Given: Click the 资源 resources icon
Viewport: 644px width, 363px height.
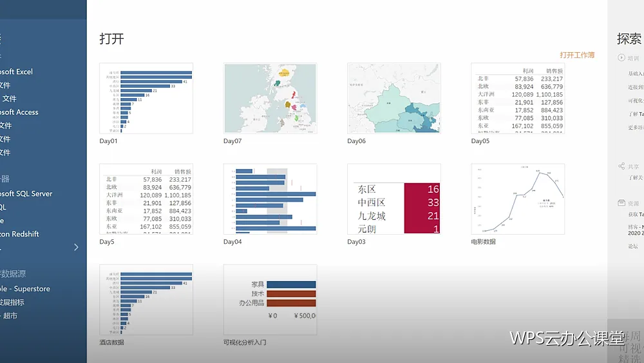Looking at the screenshot, I should tap(621, 203).
